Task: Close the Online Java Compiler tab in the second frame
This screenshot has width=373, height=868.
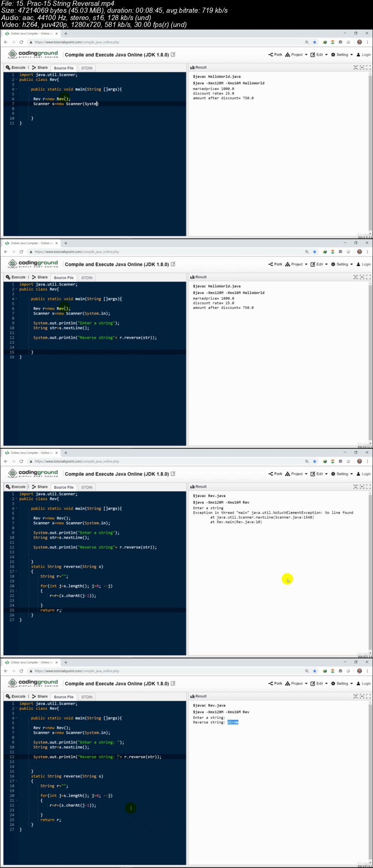Action: (x=56, y=243)
